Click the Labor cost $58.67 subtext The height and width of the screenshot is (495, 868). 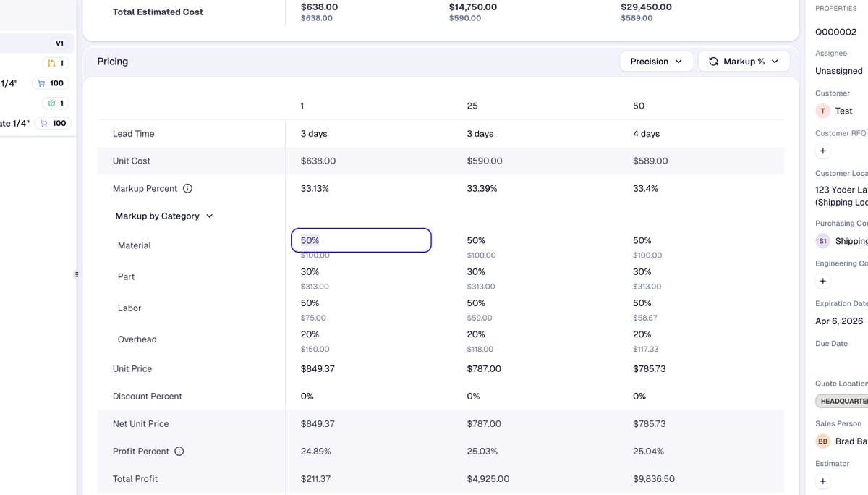point(645,318)
